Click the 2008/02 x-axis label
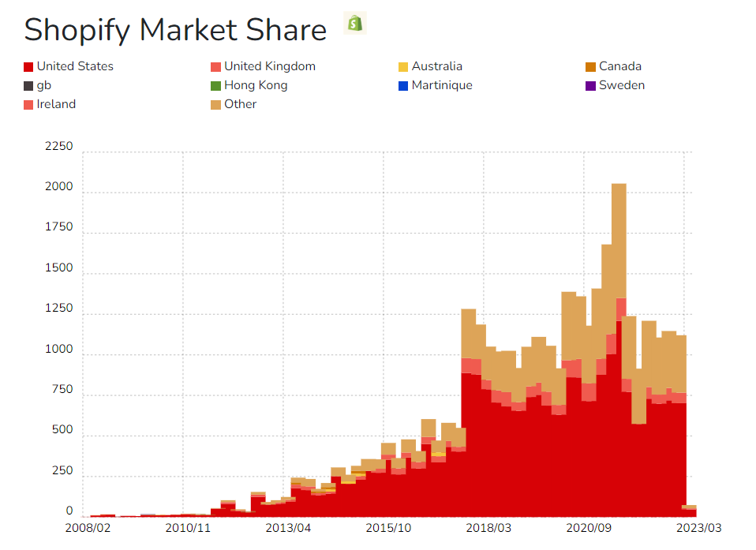The height and width of the screenshot is (550, 756). pyautogui.click(x=88, y=528)
